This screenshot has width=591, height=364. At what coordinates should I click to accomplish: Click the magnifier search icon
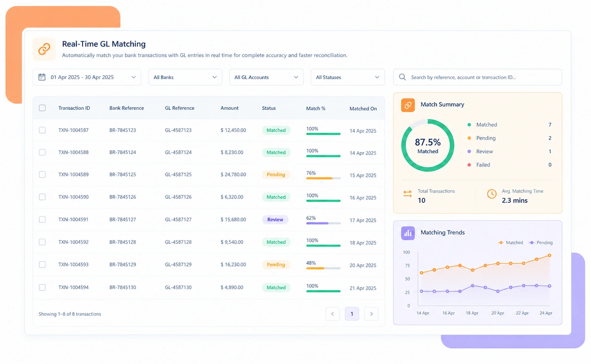(402, 77)
